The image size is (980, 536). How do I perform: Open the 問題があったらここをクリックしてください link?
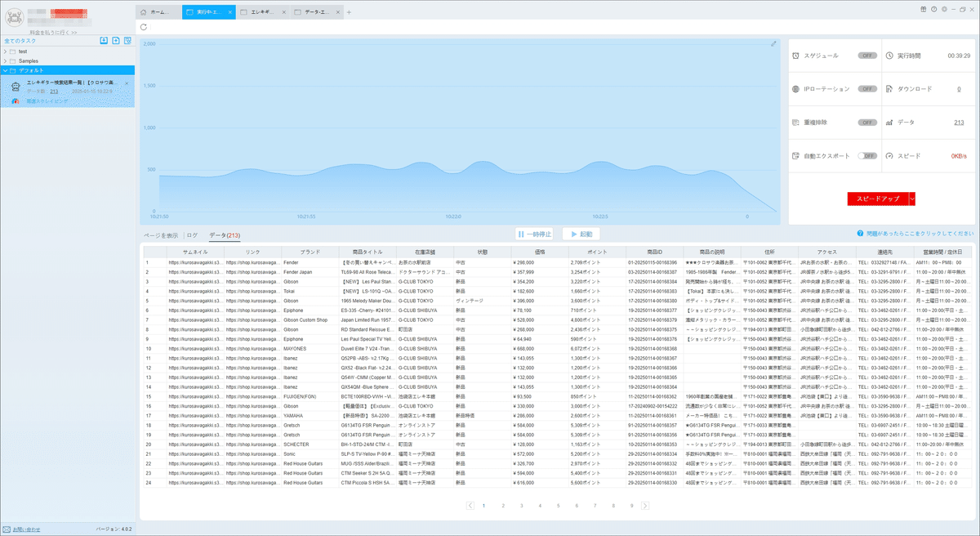[921, 233]
